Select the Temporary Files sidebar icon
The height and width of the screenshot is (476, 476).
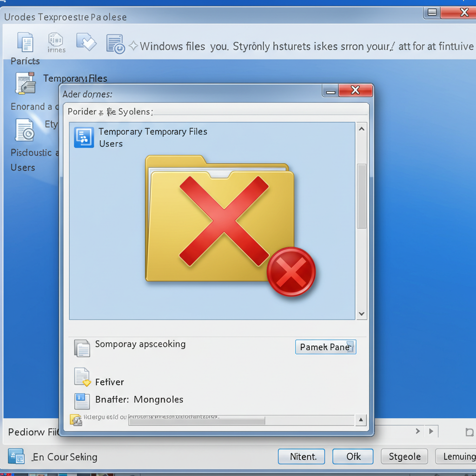26,83
